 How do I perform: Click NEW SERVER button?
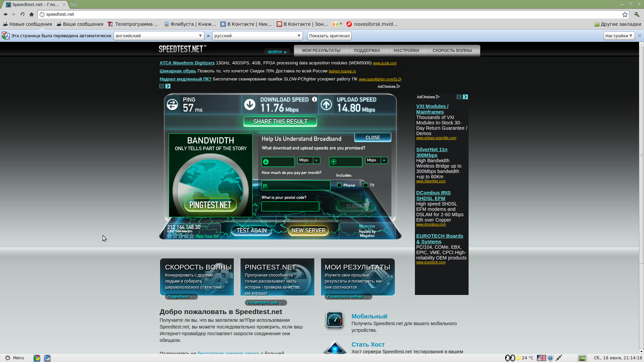click(x=308, y=231)
